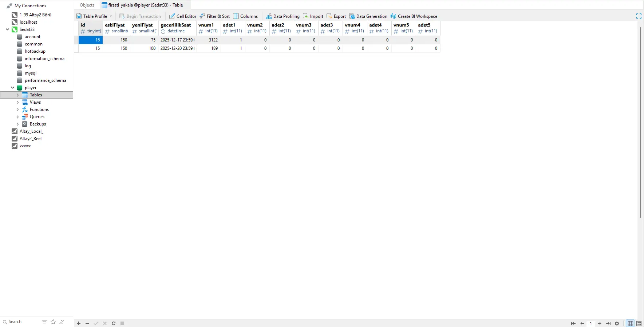This screenshot has height=327, width=644.
Task: Switch to the Objects tab
Action: [87, 5]
